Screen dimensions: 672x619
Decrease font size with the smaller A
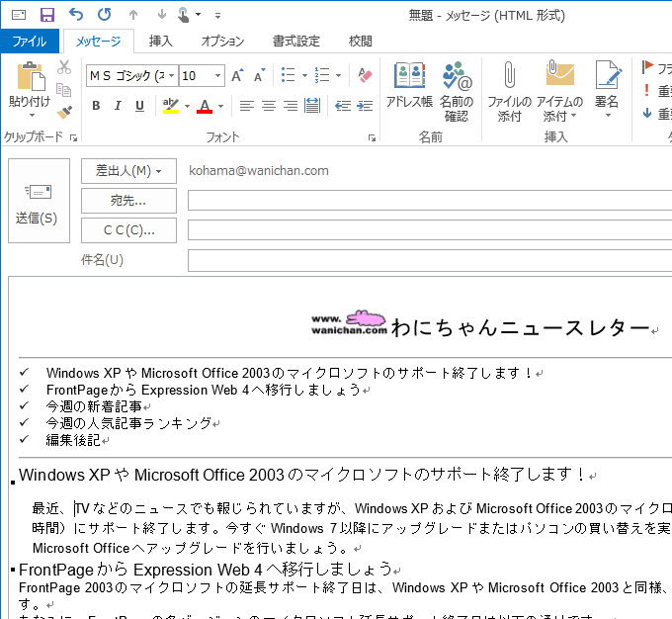(259, 75)
